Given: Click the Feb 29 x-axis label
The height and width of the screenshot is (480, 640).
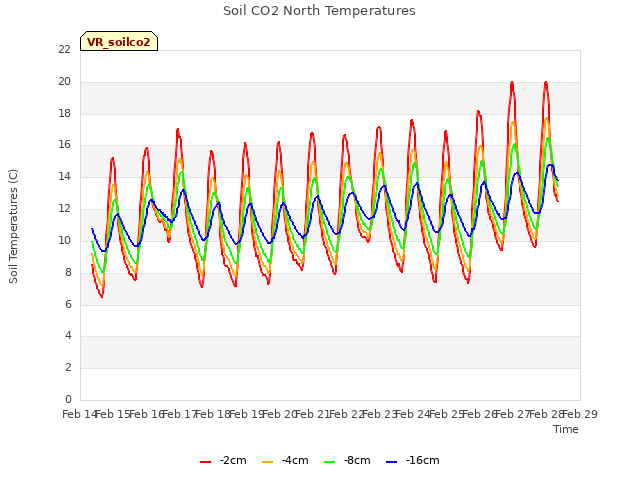Looking at the screenshot, I should pos(580,414).
